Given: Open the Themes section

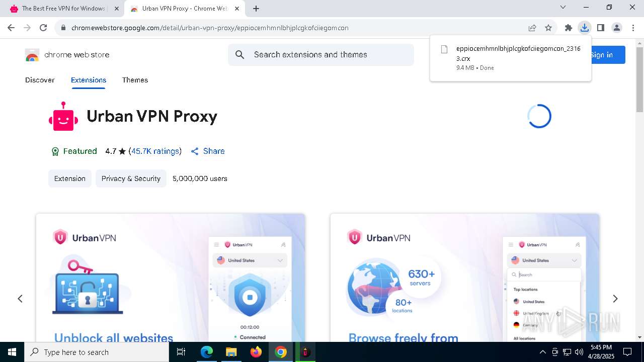Looking at the screenshot, I should click(135, 80).
